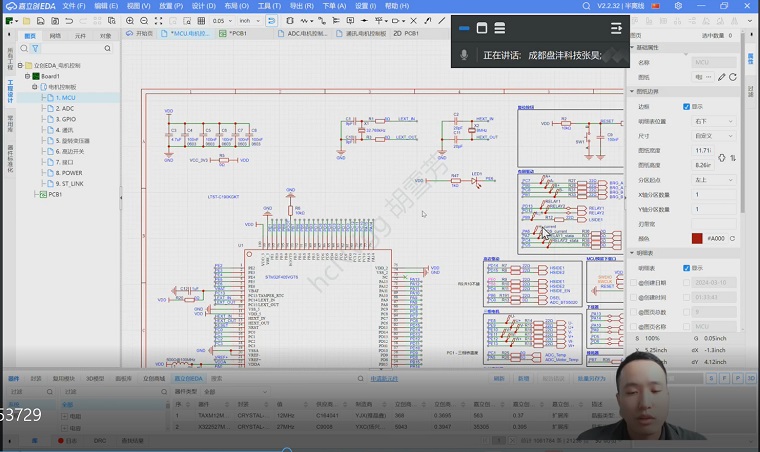This screenshot has height=452, width=760.
Task: Select the 8. POWER sheet in tree
Action: point(68,173)
